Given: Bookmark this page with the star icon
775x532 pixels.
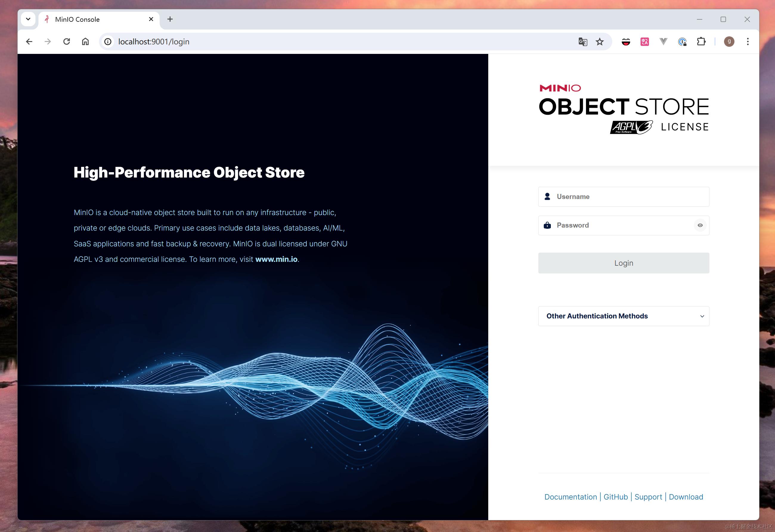Looking at the screenshot, I should [600, 42].
